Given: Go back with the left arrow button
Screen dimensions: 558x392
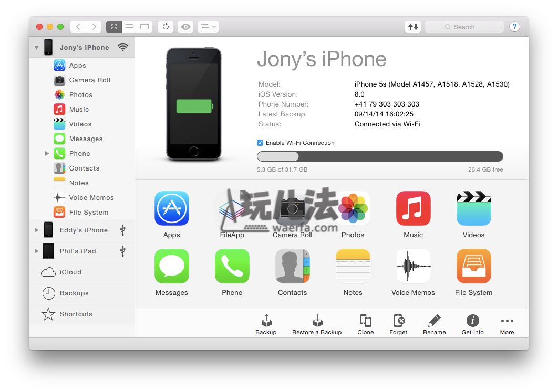Looking at the screenshot, I should [x=78, y=27].
